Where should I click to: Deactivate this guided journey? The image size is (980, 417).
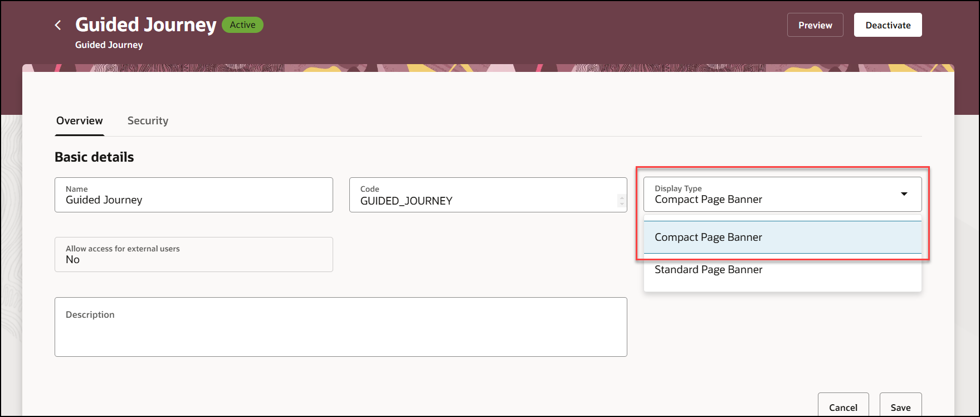click(888, 25)
